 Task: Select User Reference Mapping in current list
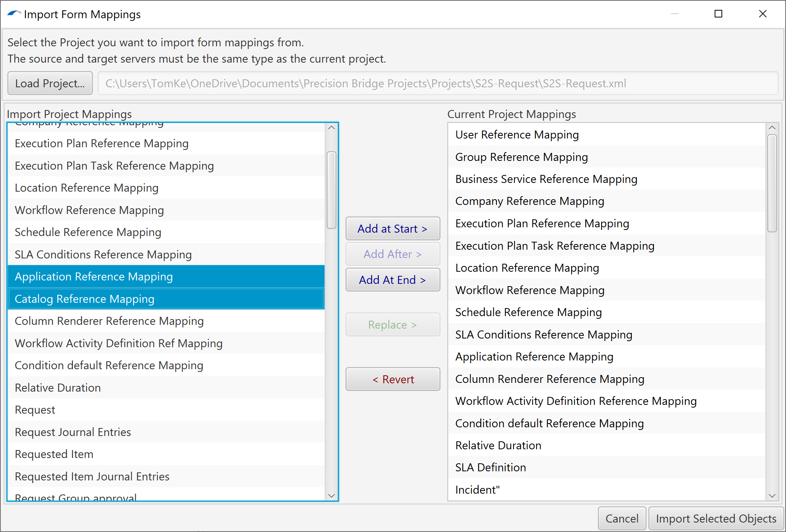(607, 135)
